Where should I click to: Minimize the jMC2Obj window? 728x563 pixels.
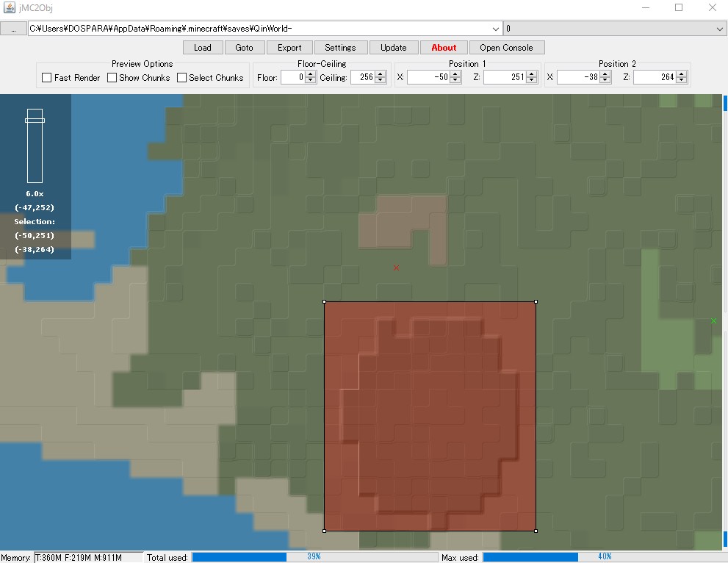pos(646,7)
